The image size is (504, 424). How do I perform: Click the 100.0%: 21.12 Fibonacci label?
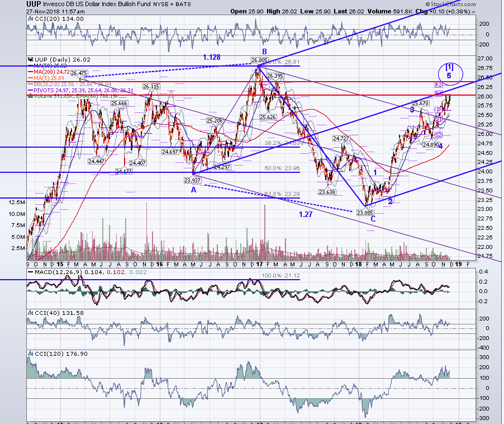(x=280, y=276)
